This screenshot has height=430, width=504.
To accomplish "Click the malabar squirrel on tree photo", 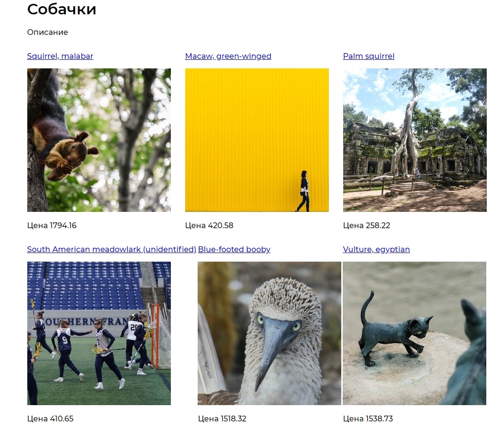I will tap(99, 140).
